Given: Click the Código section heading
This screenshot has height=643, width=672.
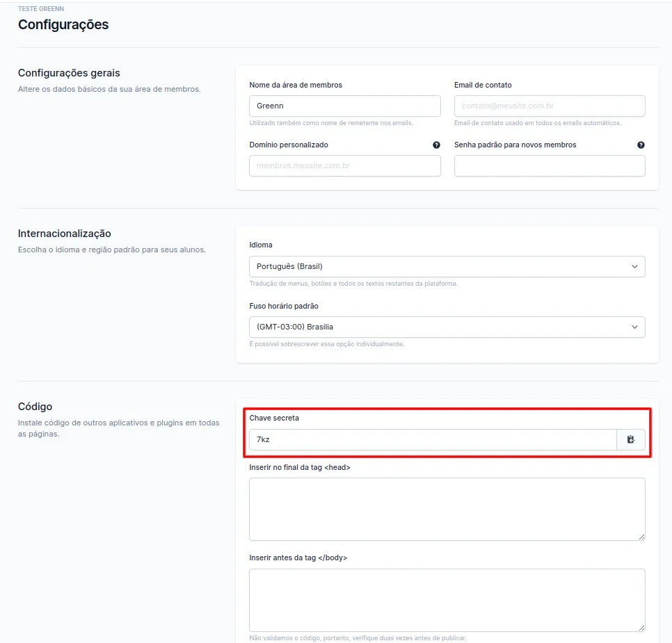Looking at the screenshot, I should coord(35,407).
